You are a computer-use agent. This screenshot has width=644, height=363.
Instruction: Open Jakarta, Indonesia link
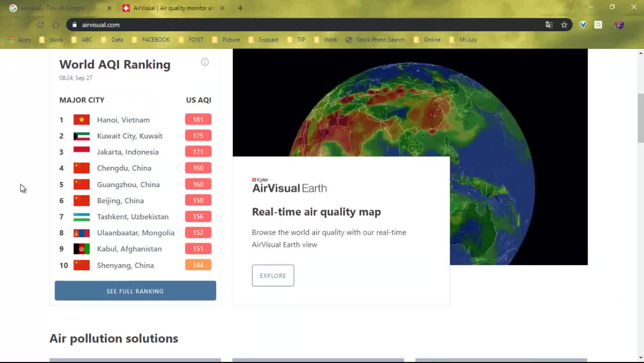(x=127, y=152)
